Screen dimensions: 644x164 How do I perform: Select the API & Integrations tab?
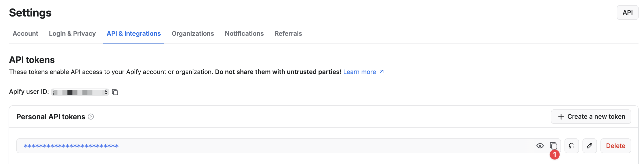click(133, 33)
